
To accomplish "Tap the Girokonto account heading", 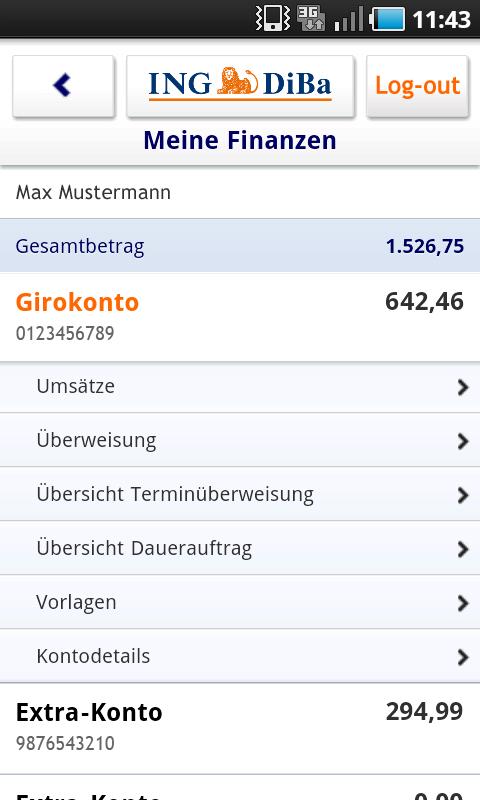I will pos(77,302).
